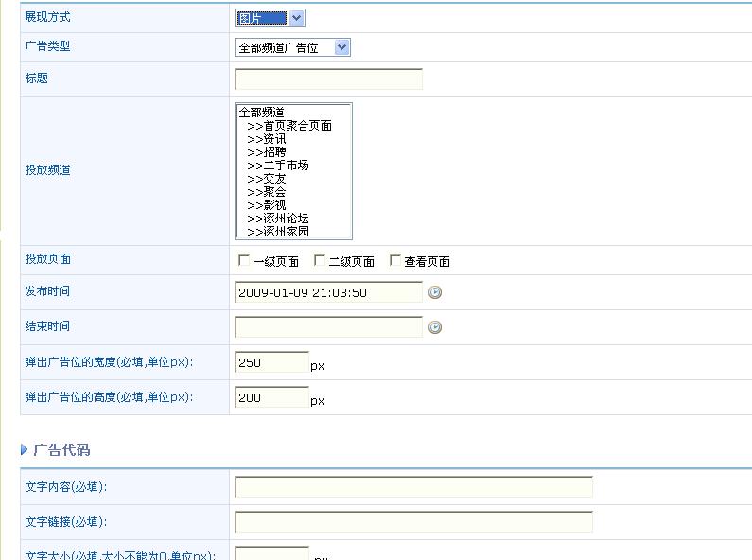Click the 结束时间 input field
752x560 pixels.
tap(328, 327)
